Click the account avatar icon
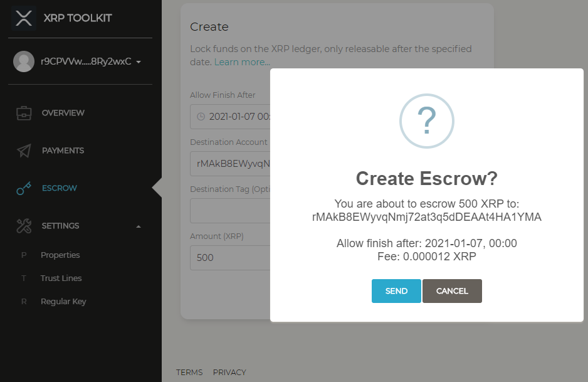 [24, 61]
